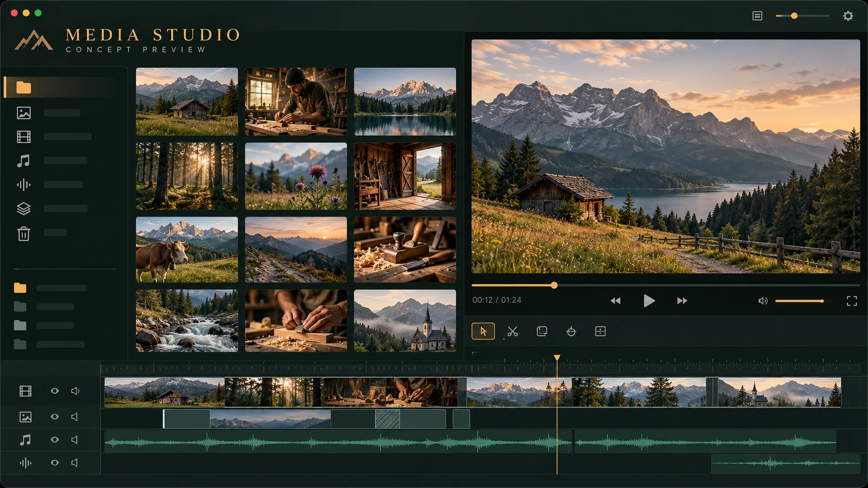The width and height of the screenshot is (868, 488).
Task: Mute the image track speaker
Action: [x=75, y=417]
